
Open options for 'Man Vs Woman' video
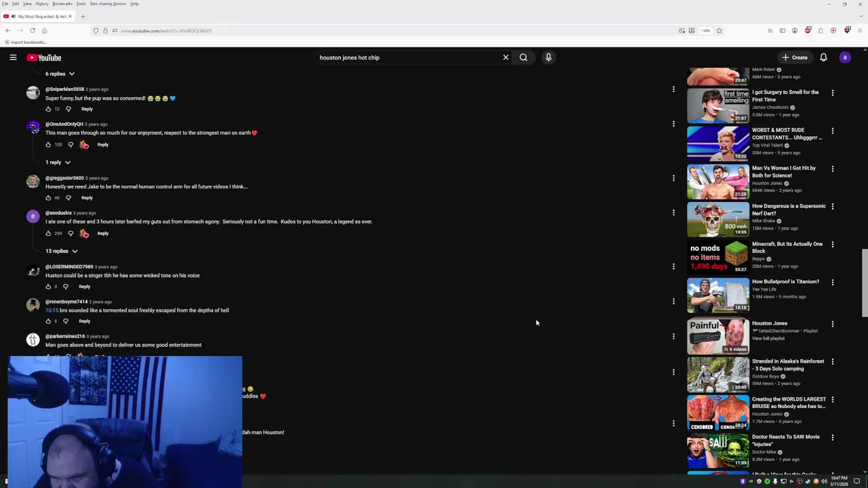pos(833,169)
